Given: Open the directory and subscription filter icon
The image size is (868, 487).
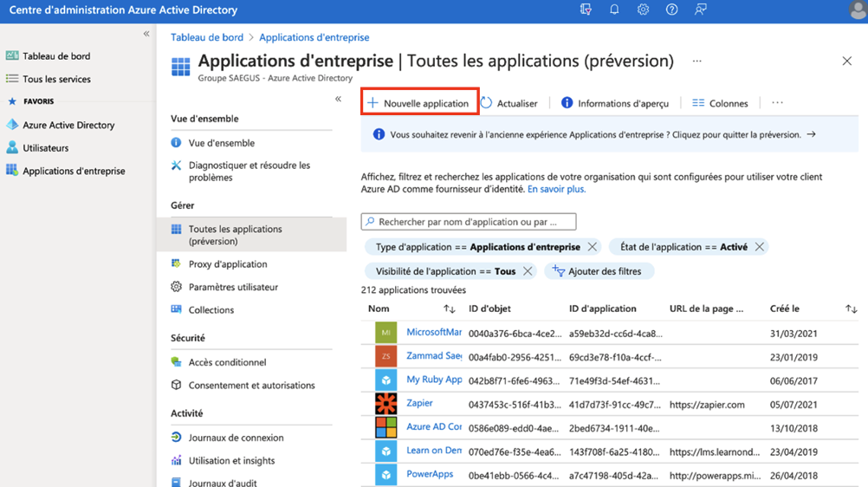Looking at the screenshot, I should pyautogui.click(x=586, y=10).
